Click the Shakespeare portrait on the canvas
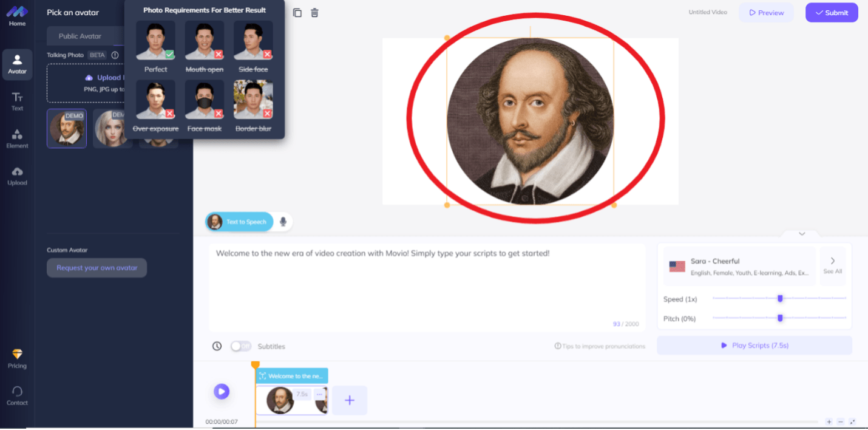 [530, 121]
